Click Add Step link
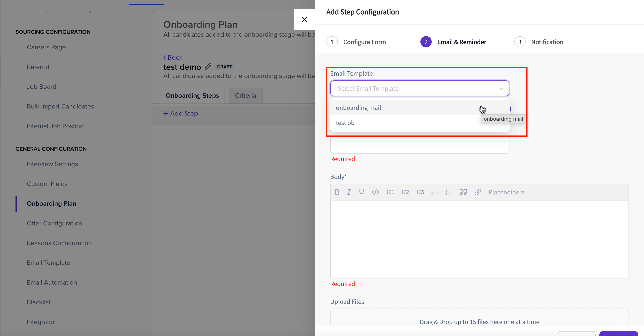The image size is (644, 336). pyautogui.click(x=181, y=113)
